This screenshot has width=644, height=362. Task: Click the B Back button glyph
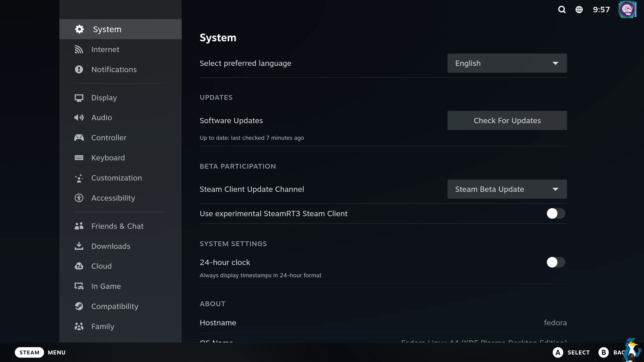pyautogui.click(x=603, y=352)
